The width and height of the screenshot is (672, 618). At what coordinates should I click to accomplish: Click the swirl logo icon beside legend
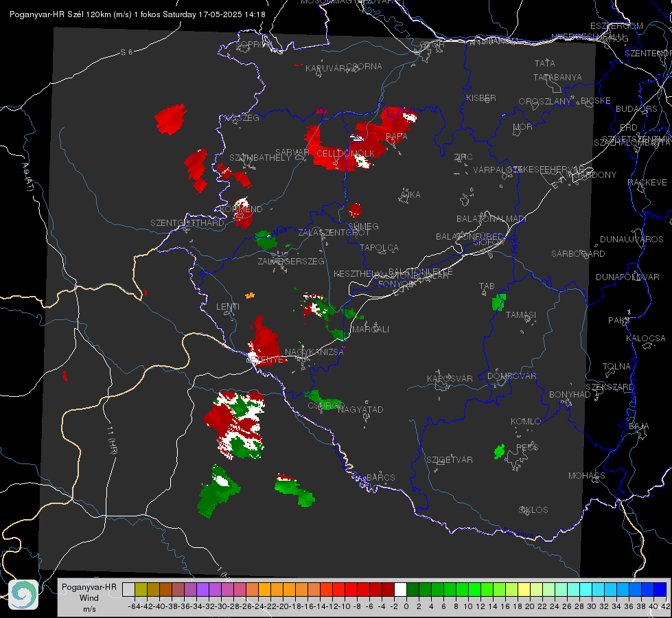23,595
